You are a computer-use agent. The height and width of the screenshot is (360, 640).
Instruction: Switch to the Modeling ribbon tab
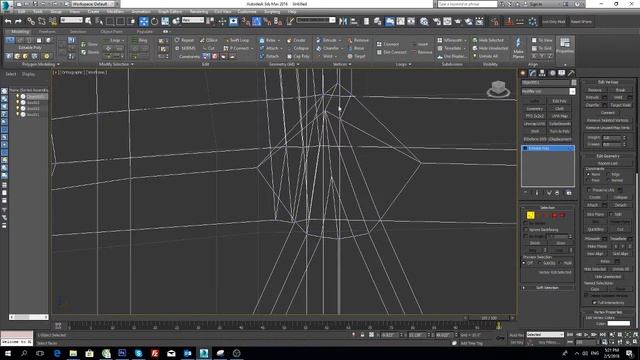tap(19, 31)
